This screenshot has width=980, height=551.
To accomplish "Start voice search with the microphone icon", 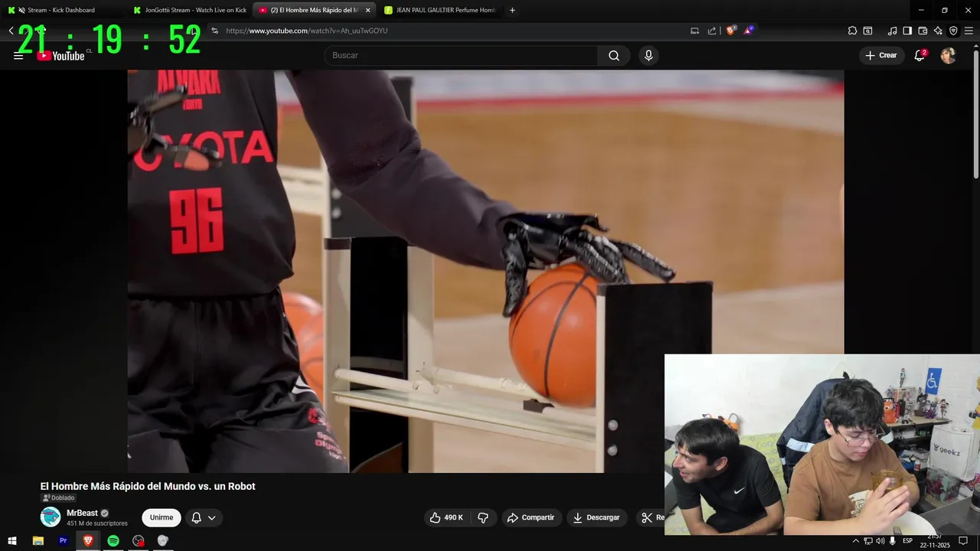I will pyautogui.click(x=648, y=55).
